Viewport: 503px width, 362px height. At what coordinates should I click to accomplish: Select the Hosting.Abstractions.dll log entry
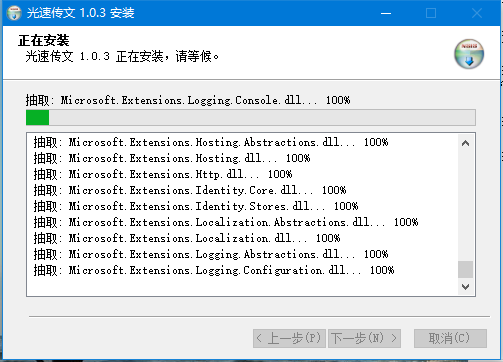click(x=211, y=142)
